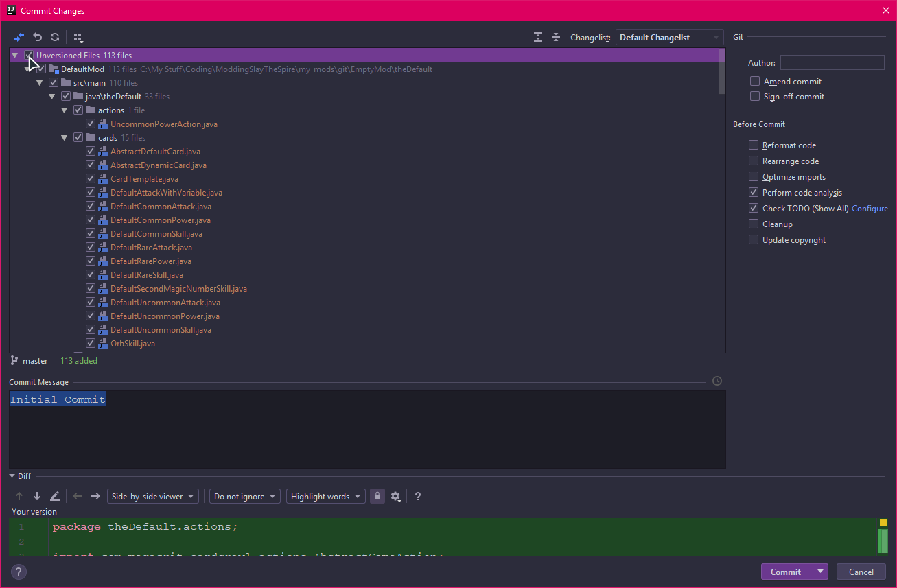Click the Collapse All icon
Viewport: 897px width, 588px height.
[556, 37]
